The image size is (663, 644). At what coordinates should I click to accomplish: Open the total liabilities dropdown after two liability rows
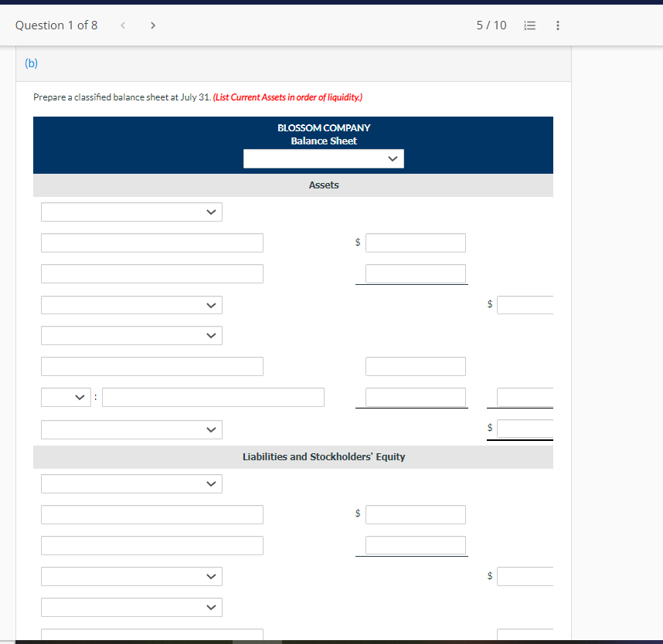click(131, 576)
